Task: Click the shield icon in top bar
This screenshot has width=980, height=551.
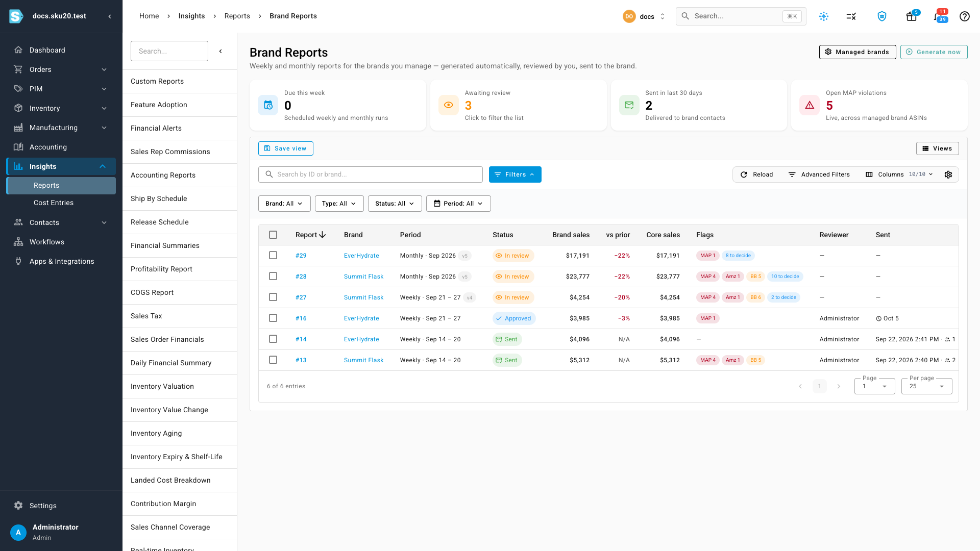Action: point(882,16)
